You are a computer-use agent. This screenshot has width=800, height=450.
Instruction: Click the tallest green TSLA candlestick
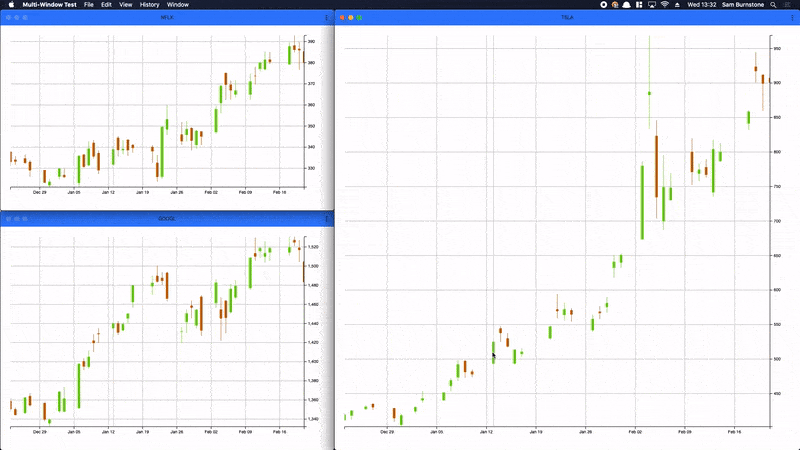642,202
